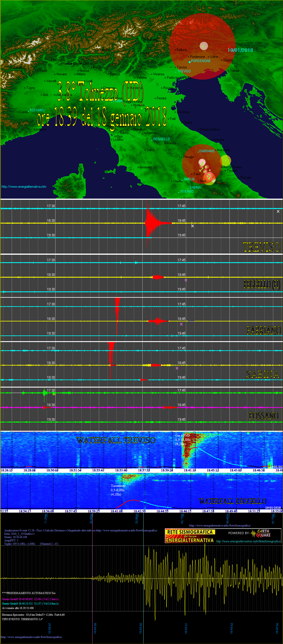Click the 18:40:31 time tick at bottom

click(x=186, y=628)
